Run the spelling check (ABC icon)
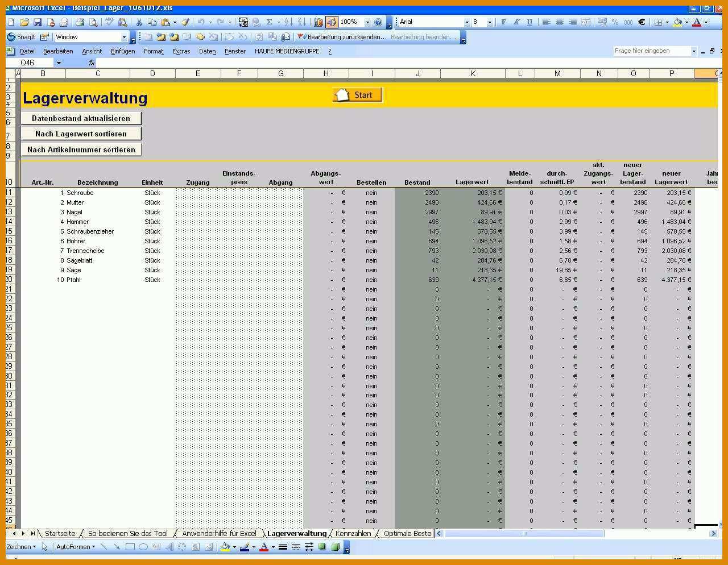This screenshot has width=728, height=565. click(x=109, y=22)
